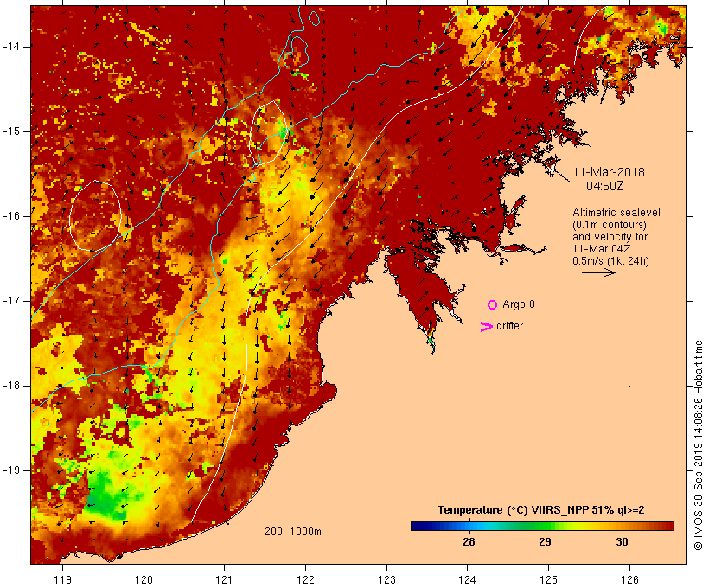Click the magenta Argo circle legend symbol

[493, 305]
